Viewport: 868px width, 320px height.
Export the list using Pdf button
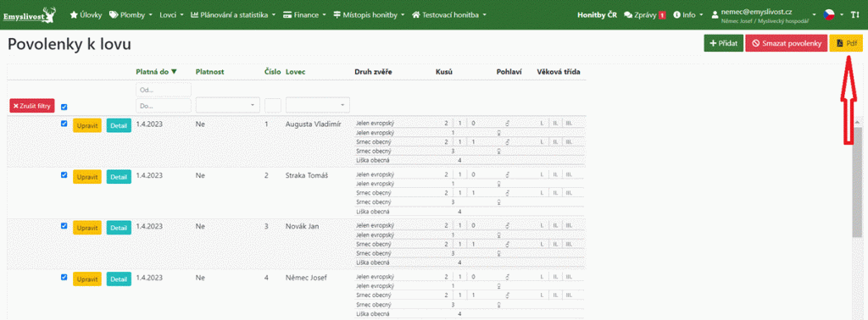coord(846,43)
